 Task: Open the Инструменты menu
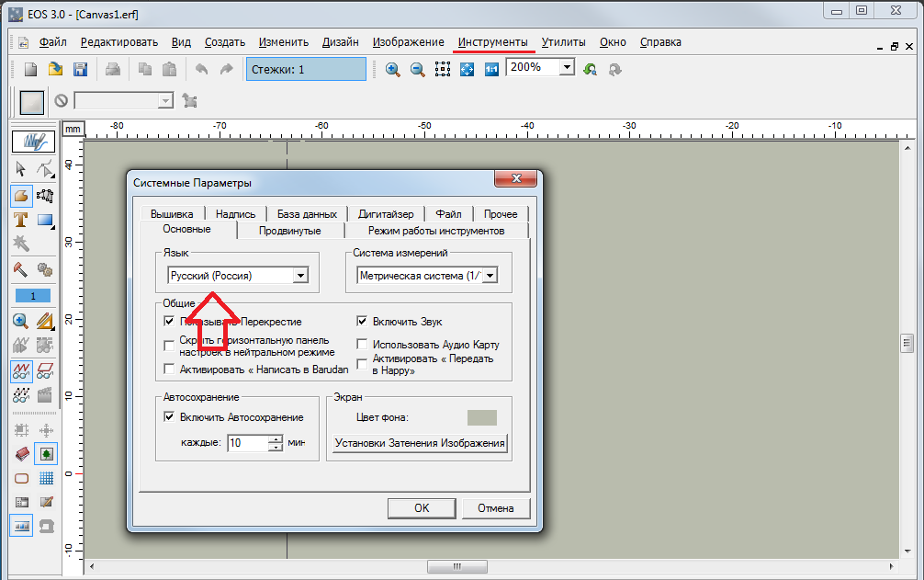[x=493, y=42]
